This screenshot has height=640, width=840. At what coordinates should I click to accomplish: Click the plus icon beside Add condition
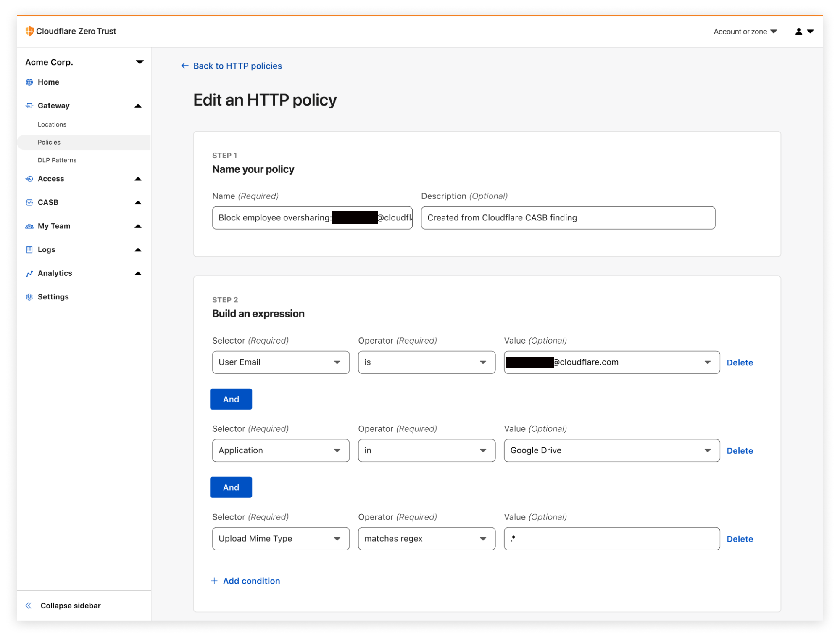point(214,581)
